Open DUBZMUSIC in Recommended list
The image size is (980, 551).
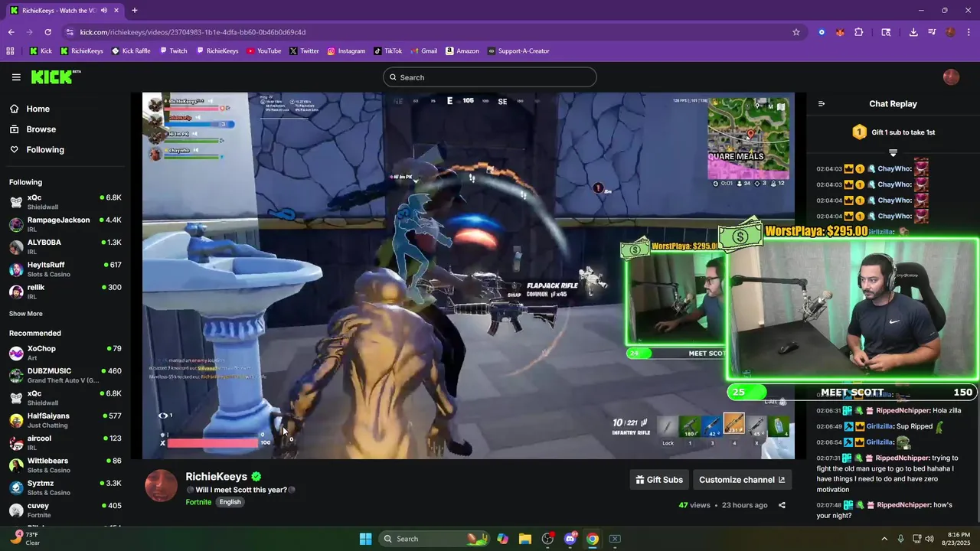(x=65, y=375)
